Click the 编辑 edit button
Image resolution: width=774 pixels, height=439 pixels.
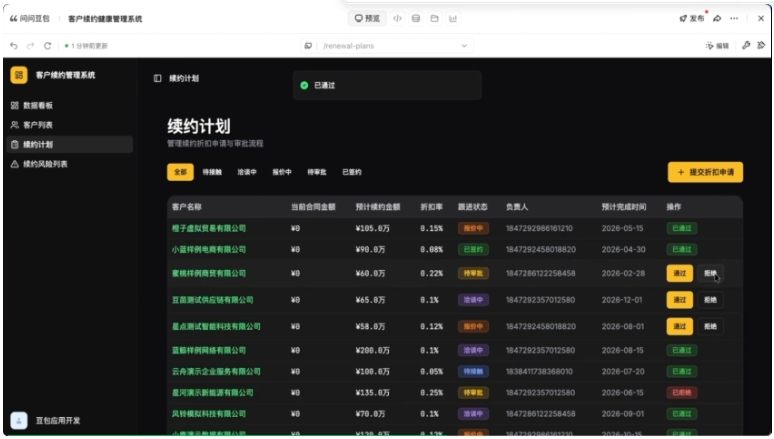[x=717, y=45]
